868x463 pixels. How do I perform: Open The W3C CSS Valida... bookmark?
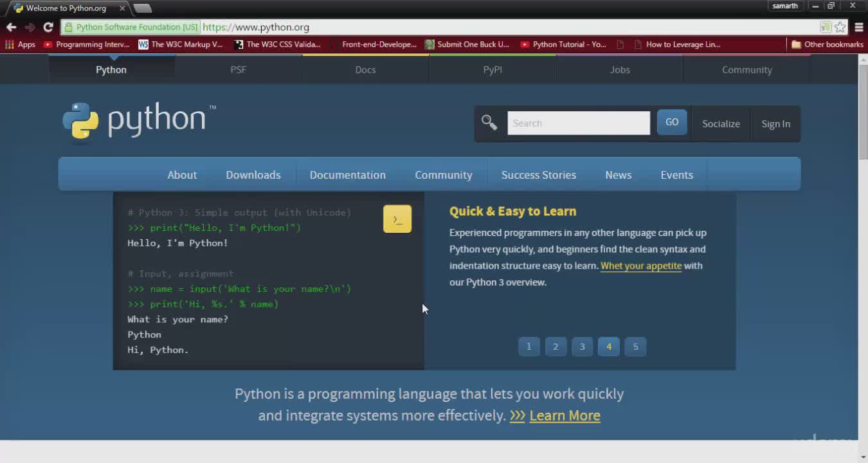click(x=277, y=44)
